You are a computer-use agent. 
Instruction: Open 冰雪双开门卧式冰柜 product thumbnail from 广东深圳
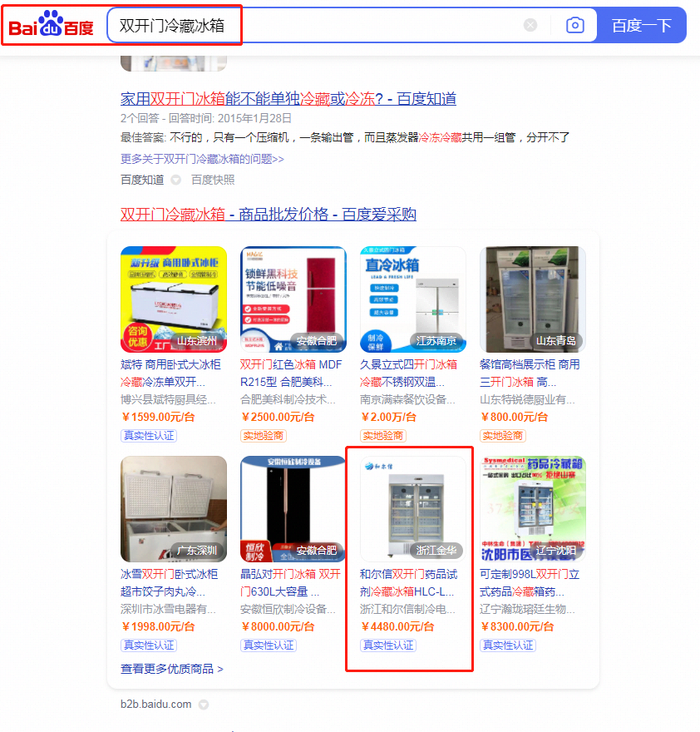click(x=174, y=509)
